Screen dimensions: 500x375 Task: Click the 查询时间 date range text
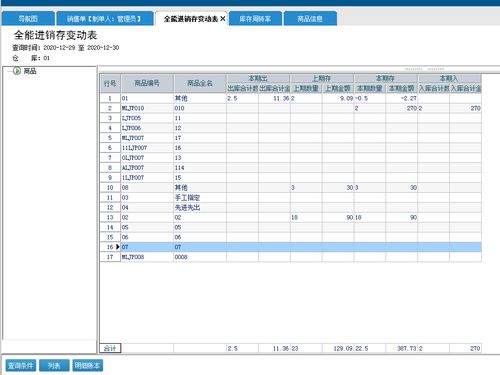66,48
